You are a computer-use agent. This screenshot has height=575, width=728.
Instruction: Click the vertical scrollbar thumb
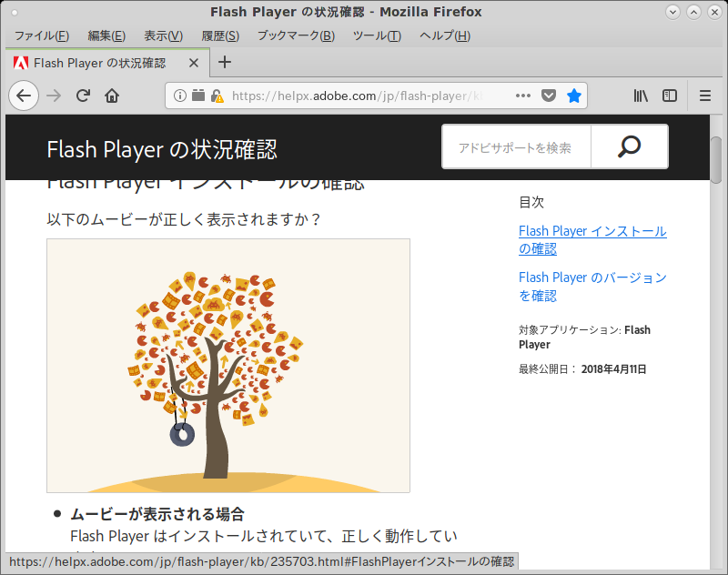click(716, 159)
